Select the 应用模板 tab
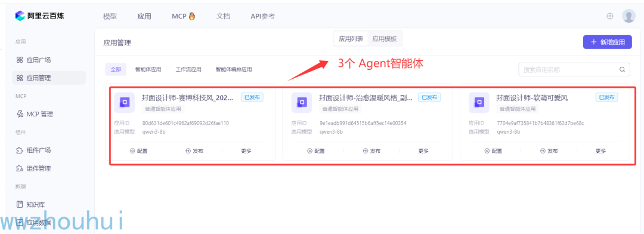Screen dimensions: 644x234 pyautogui.click(x=385, y=39)
